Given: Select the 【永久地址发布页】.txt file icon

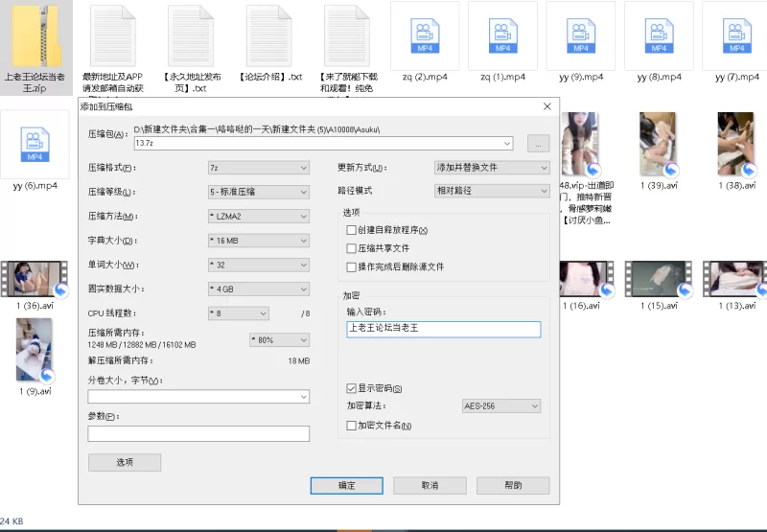Looking at the screenshot, I should 191,36.
